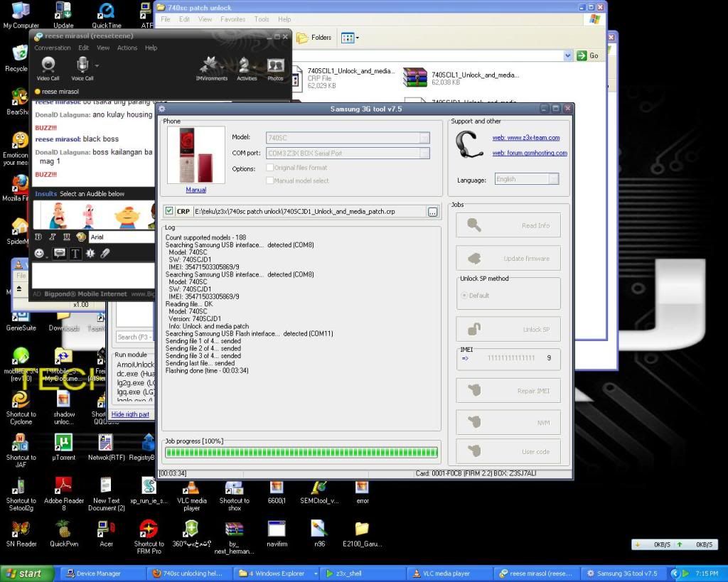The image size is (728, 582).
Task: Uncheck the CRP file checkbox
Action: (x=169, y=211)
